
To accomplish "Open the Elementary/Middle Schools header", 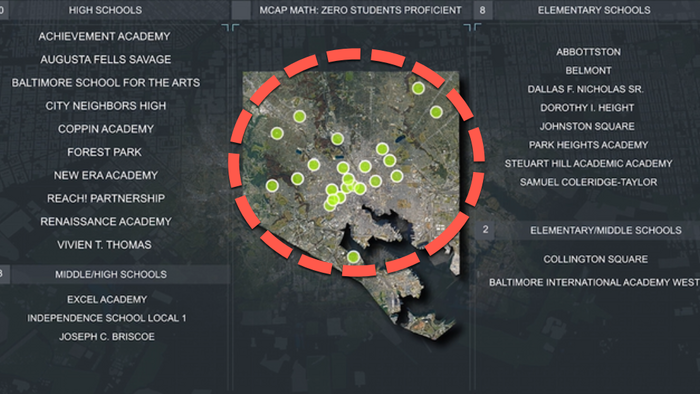I will 606,230.
